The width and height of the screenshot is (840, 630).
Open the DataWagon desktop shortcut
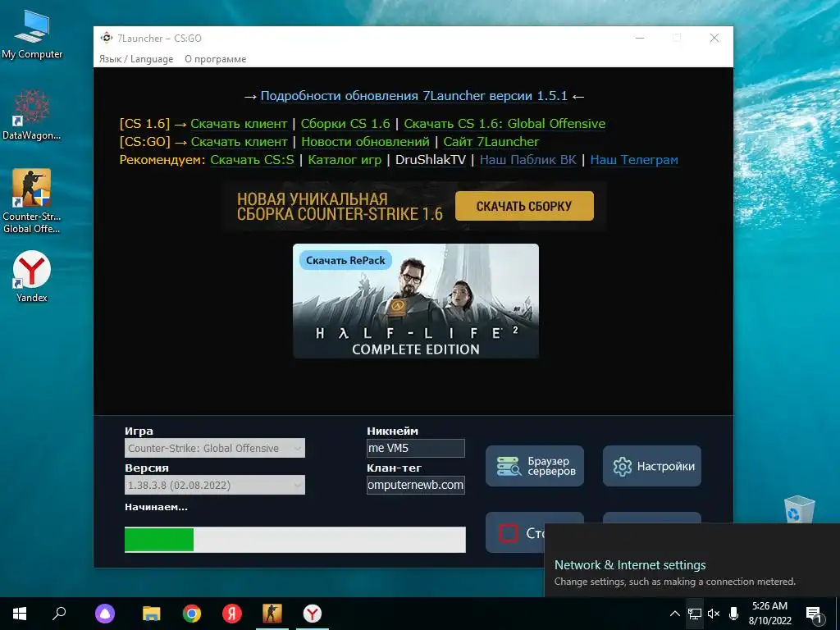pos(32,113)
